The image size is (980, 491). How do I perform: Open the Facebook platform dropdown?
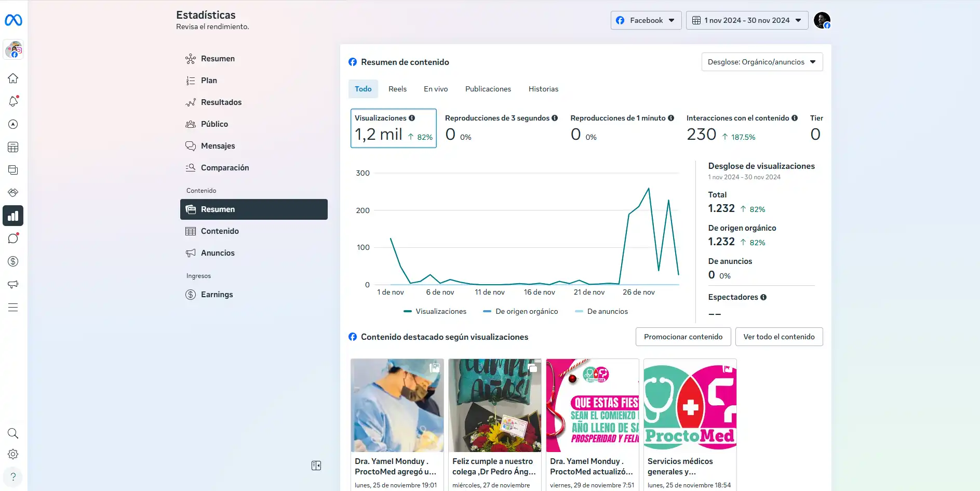646,20
